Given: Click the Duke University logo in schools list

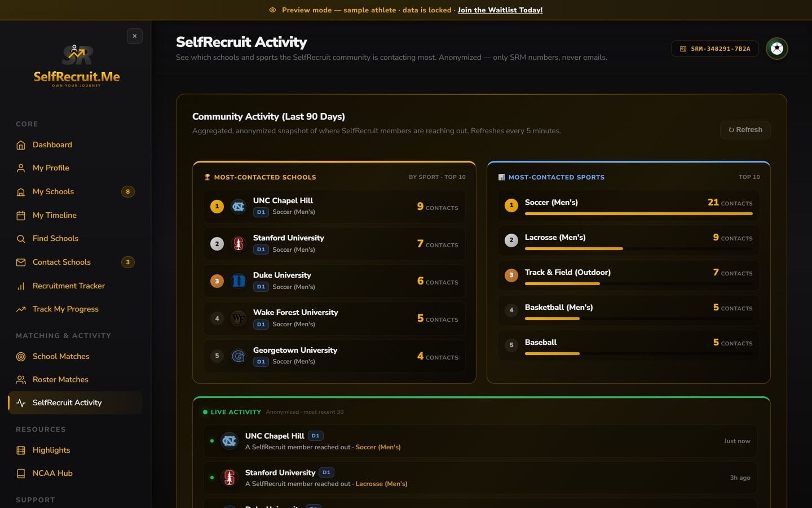Looking at the screenshot, I should (x=239, y=281).
